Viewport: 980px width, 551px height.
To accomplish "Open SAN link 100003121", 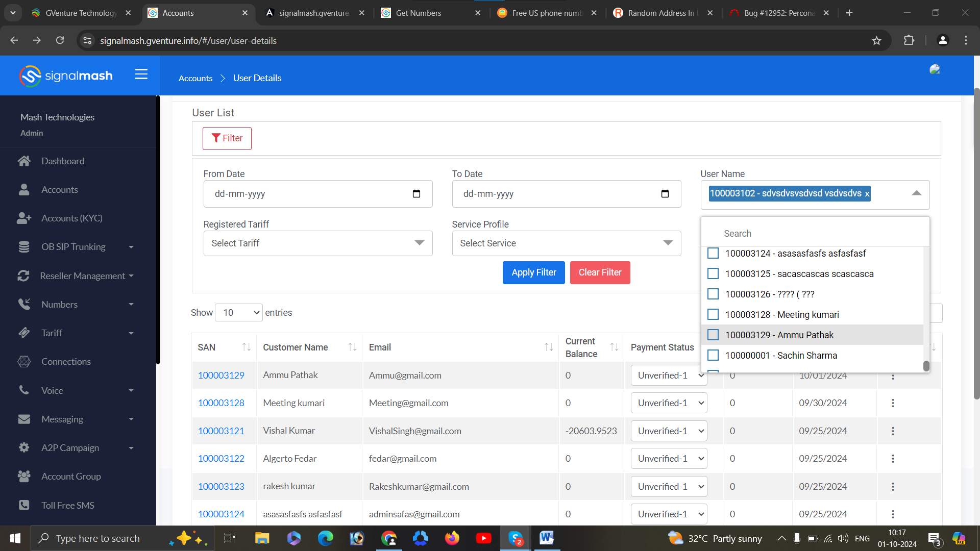I will point(221,431).
